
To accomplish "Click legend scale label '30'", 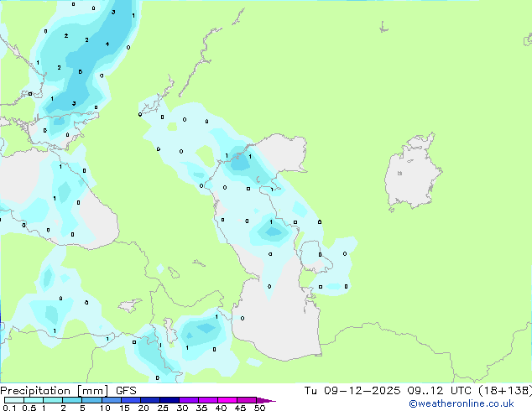I will [x=182, y=408].
